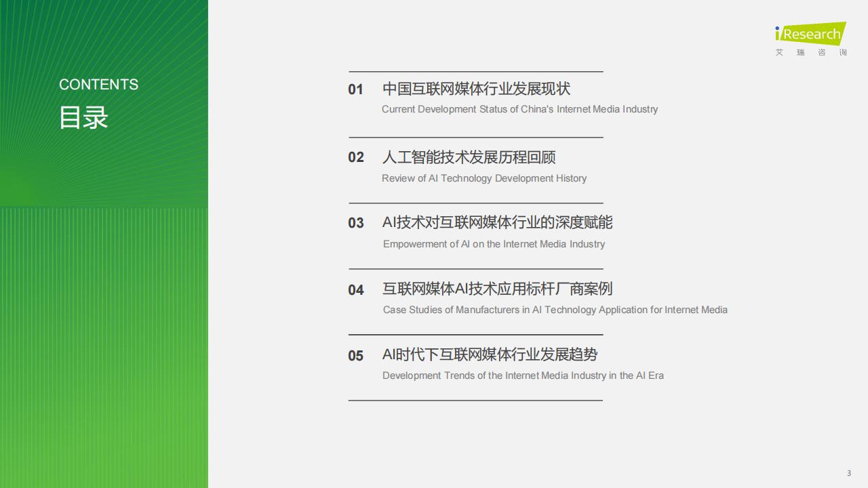The image size is (868, 488).
Task: Select section number 02
Action: point(356,157)
